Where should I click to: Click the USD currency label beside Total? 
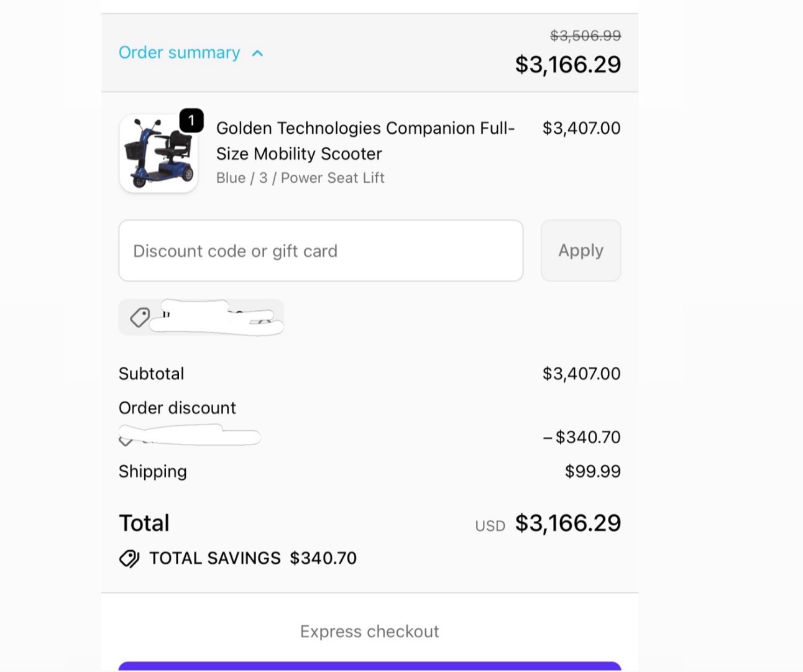point(490,526)
